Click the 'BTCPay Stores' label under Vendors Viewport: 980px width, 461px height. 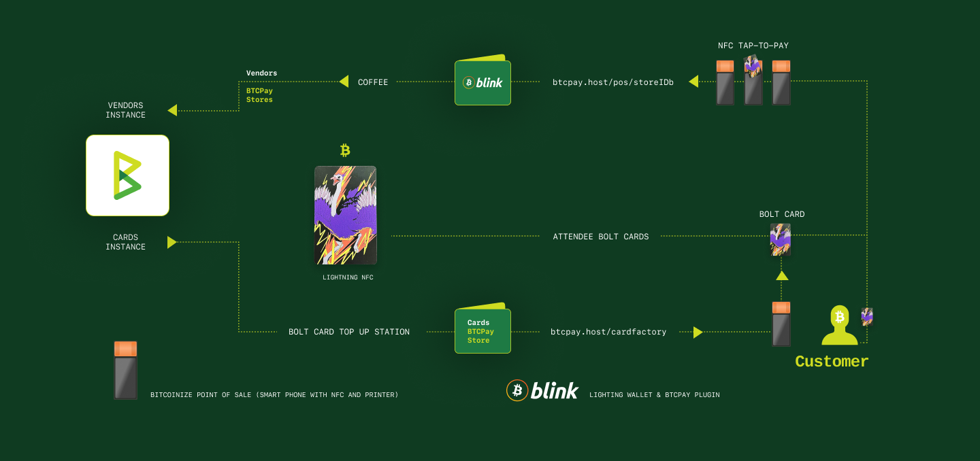259,95
